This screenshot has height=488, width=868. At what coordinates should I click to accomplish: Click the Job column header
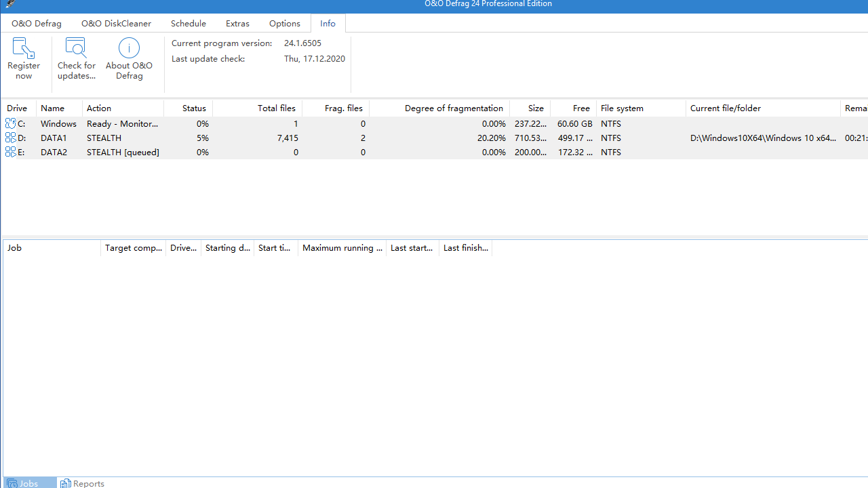(15, 248)
